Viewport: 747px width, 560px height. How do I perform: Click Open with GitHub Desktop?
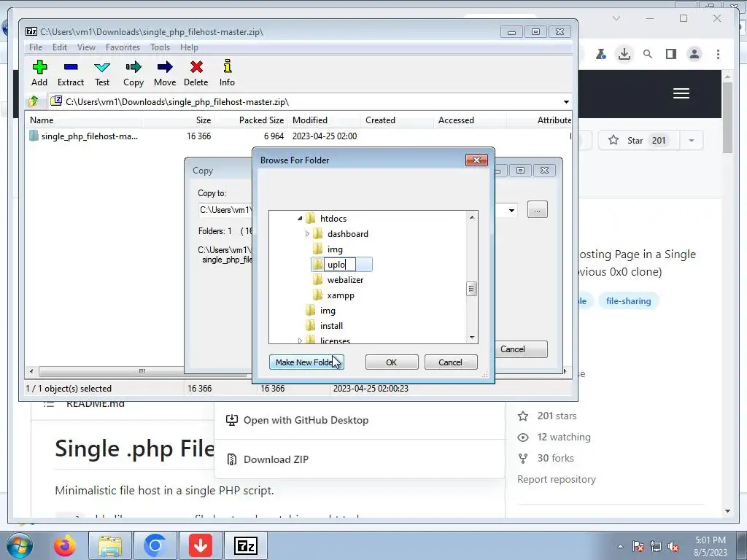click(306, 420)
